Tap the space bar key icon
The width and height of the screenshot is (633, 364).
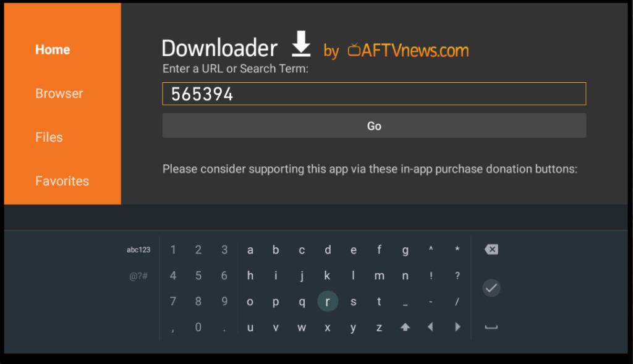491,328
